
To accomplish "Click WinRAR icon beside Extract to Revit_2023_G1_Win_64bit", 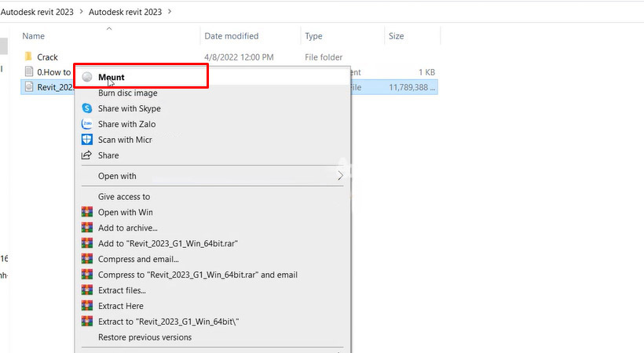I will pos(87,322).
